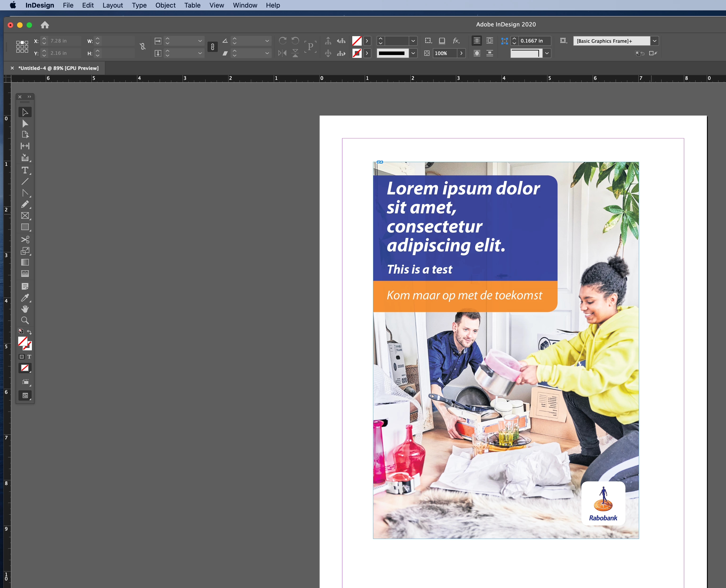Select the Hand tool
The height and width of the screenshot is (588, 726).
tap(25, 309)
